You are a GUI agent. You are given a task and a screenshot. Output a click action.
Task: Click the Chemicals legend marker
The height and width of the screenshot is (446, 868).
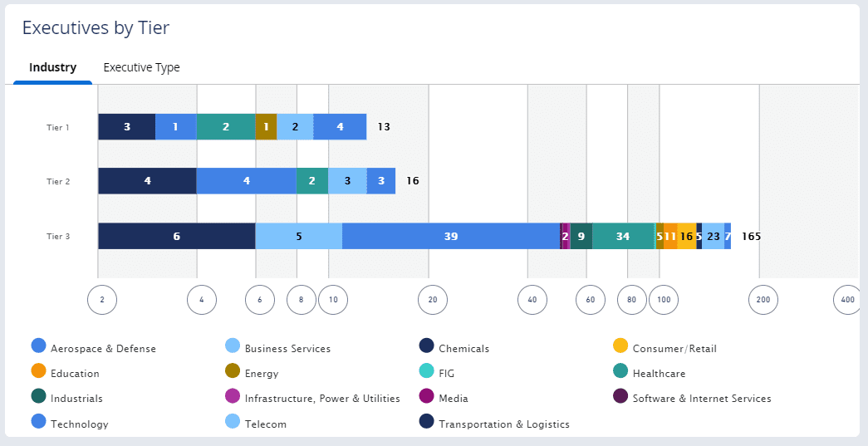(x=427, y=346)
